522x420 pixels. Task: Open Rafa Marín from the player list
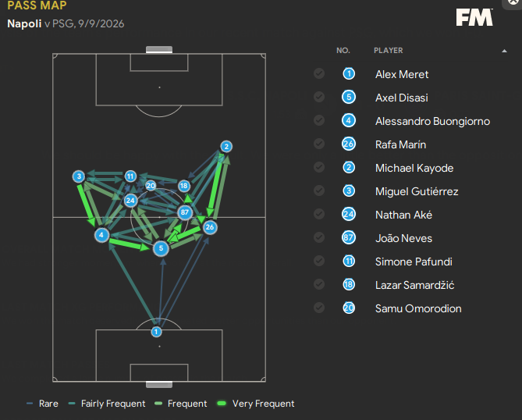(x=402, y=144)
